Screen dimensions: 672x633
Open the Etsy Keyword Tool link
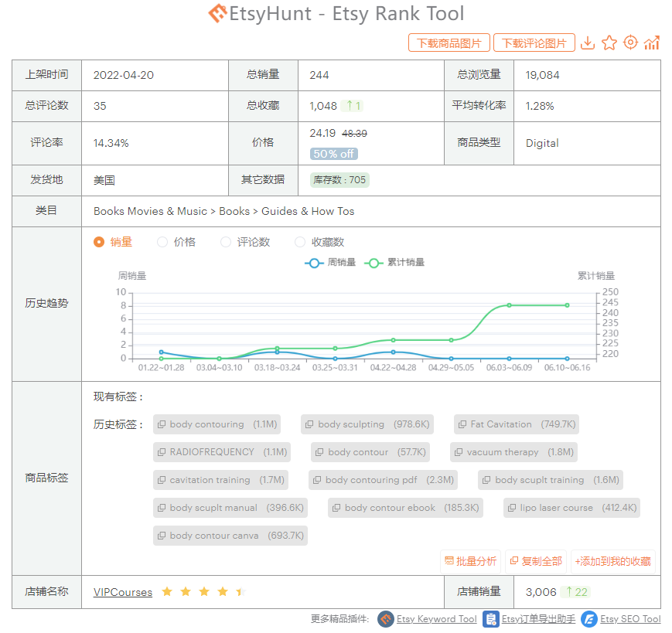click(x=436, y=619)
